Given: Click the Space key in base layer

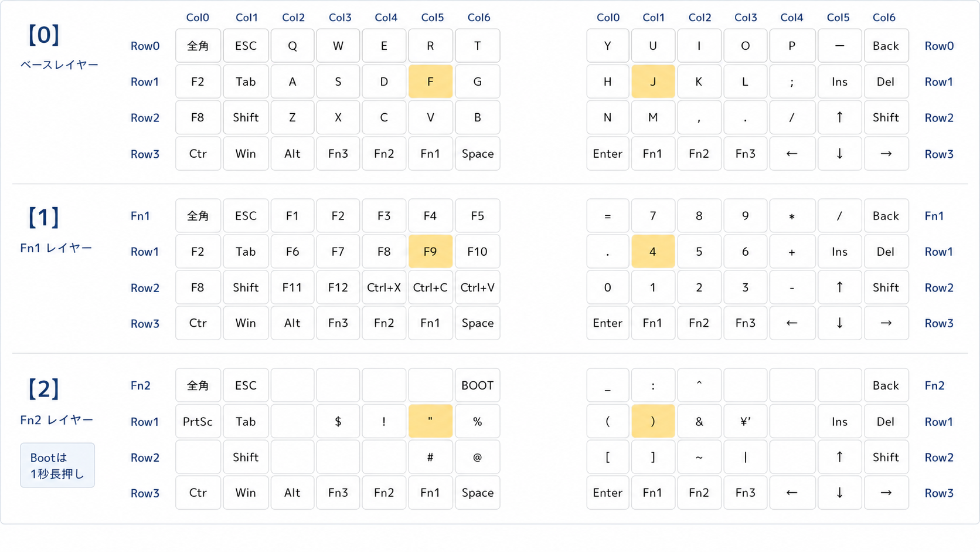Looking at the screenshot, I should click(x=477, y=154).
